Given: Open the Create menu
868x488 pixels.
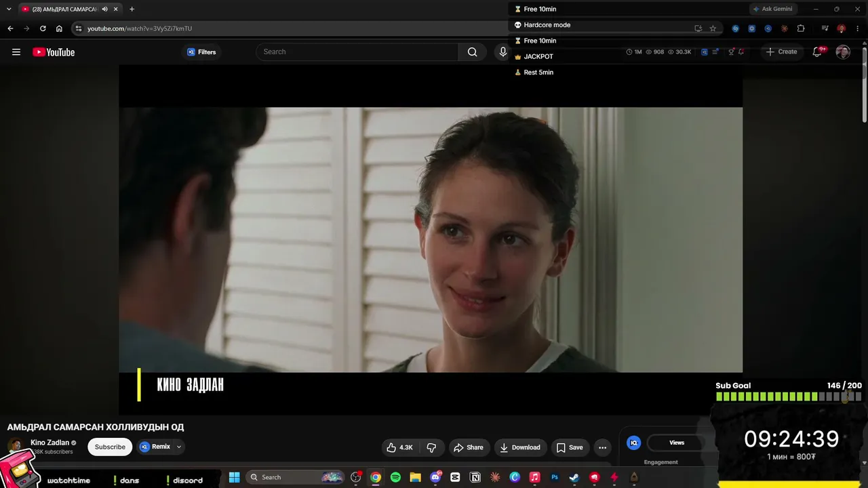Looking at the screenshot, I should pyautogui.click(x=781, y=52).
